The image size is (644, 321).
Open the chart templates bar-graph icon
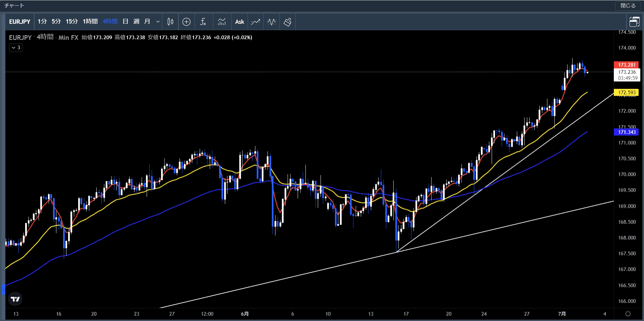coord(222,22)
